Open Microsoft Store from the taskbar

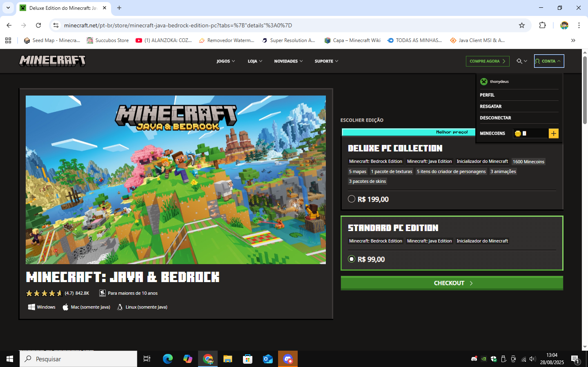coord(248,359)
